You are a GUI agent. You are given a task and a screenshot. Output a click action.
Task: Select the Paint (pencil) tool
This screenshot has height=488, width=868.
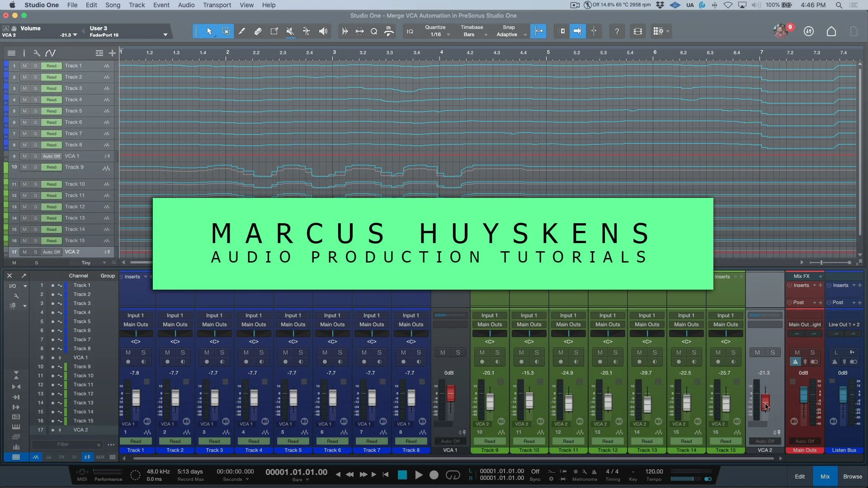[x=242, y=31]
